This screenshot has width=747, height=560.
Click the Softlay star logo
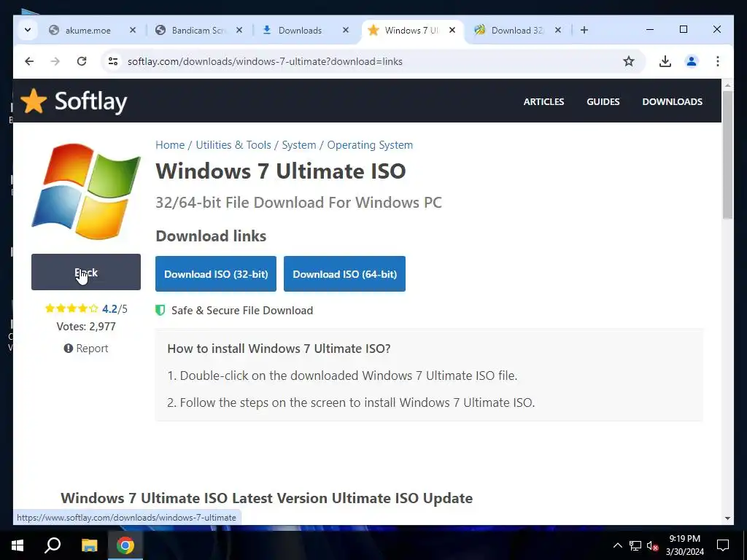(34, 101)
